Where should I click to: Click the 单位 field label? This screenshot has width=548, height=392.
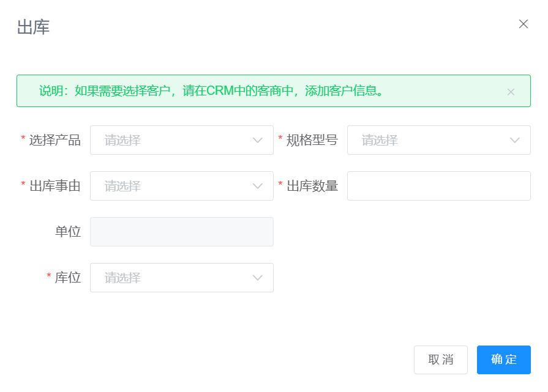tap(68, 232)
